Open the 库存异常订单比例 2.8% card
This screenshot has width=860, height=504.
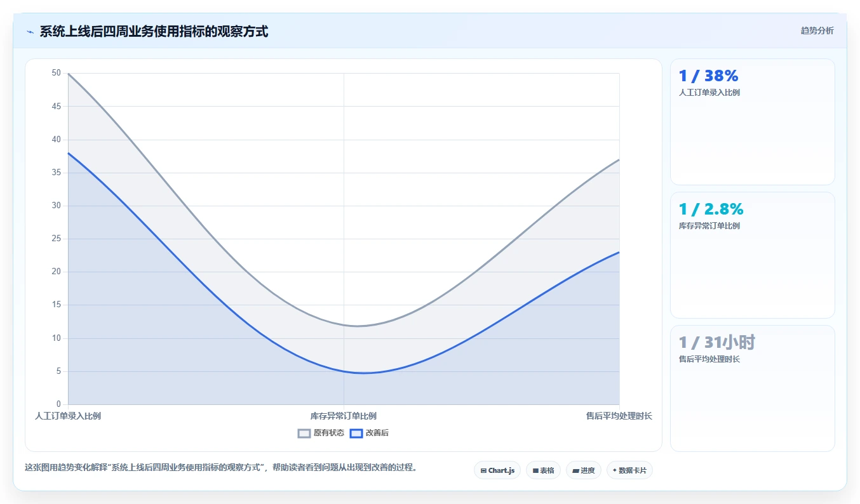click(752, 255)
